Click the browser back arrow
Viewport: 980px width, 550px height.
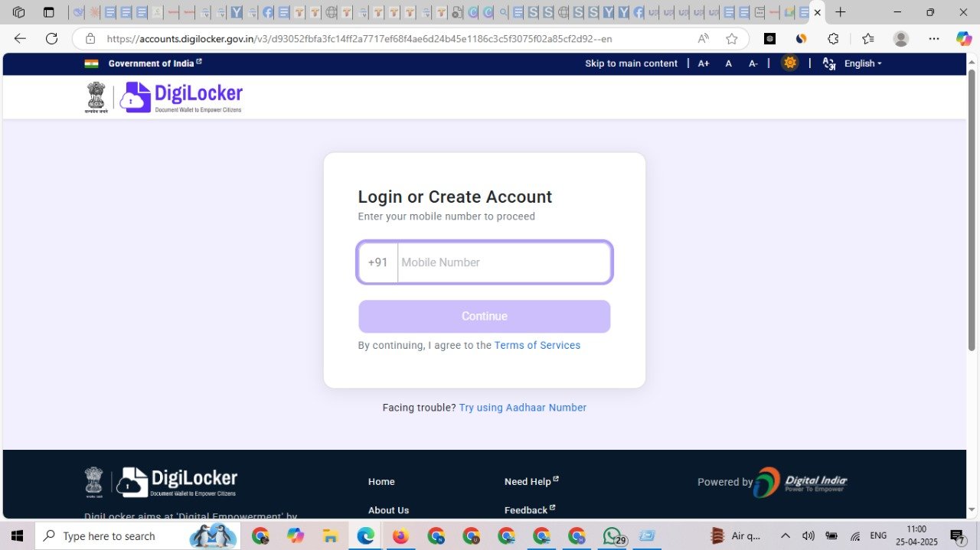(x=20, y=39)
